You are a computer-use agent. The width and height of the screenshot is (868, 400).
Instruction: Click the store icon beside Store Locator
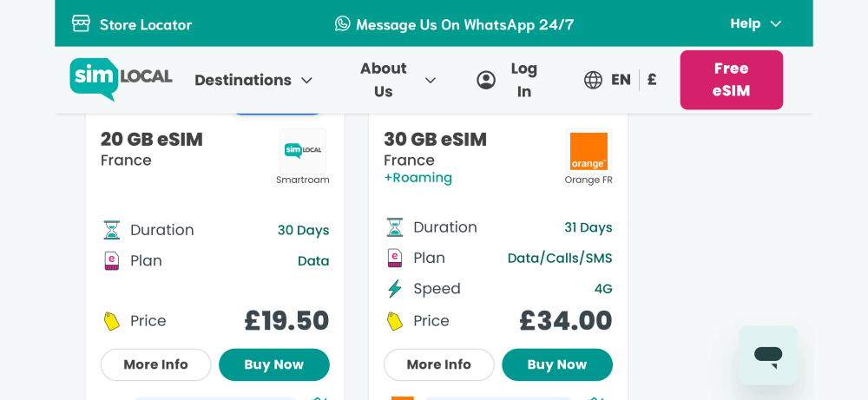coord(81,23)
